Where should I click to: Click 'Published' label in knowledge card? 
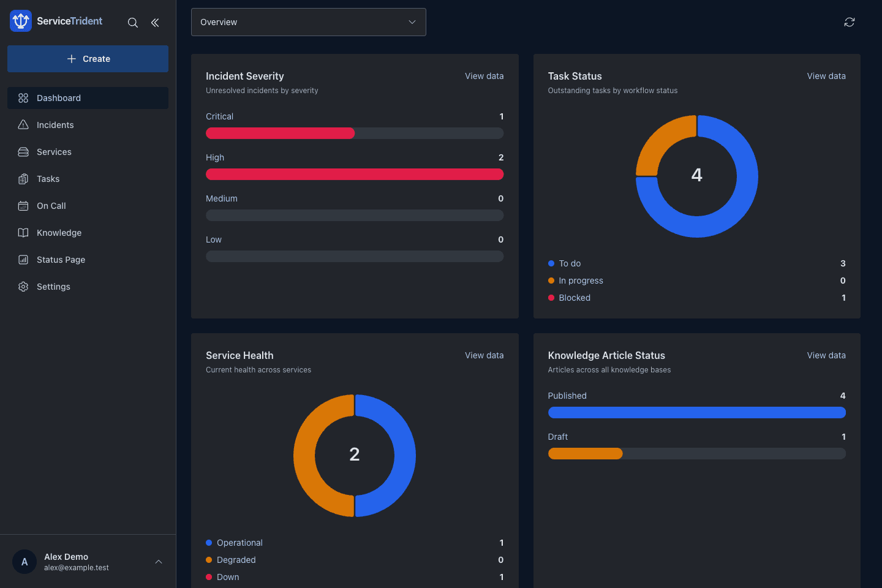coord(567,396)
